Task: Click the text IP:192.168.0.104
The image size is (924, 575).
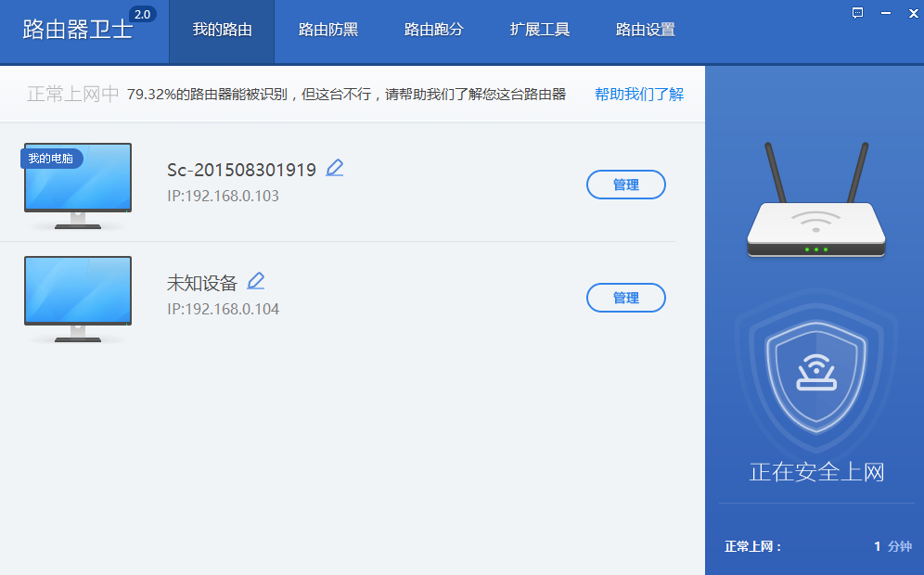Action: [224, 310]
